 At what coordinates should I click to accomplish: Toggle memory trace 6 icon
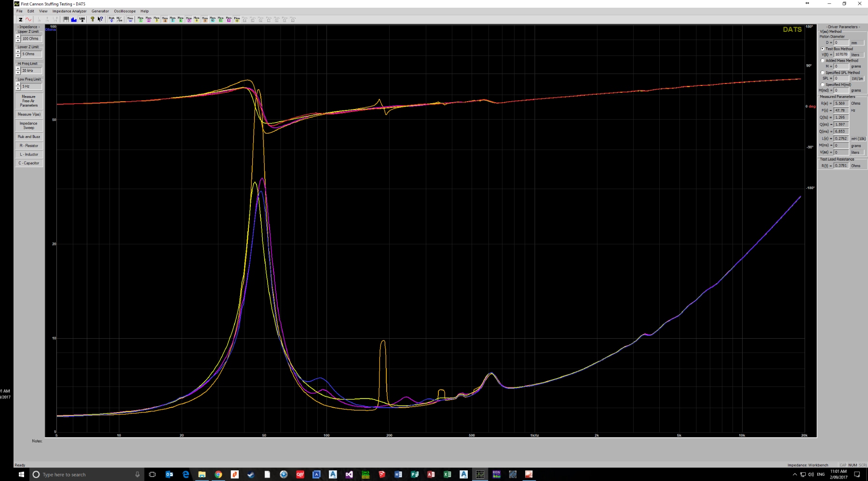[x=180, y=19]
